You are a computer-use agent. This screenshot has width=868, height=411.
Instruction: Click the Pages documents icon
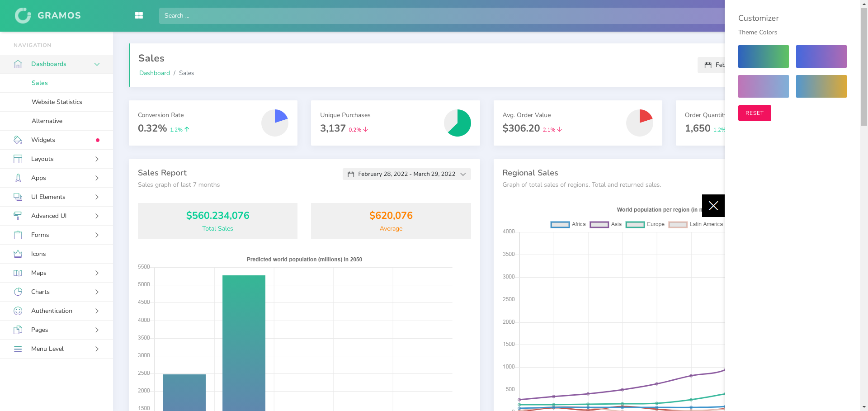tap(18, 330)
